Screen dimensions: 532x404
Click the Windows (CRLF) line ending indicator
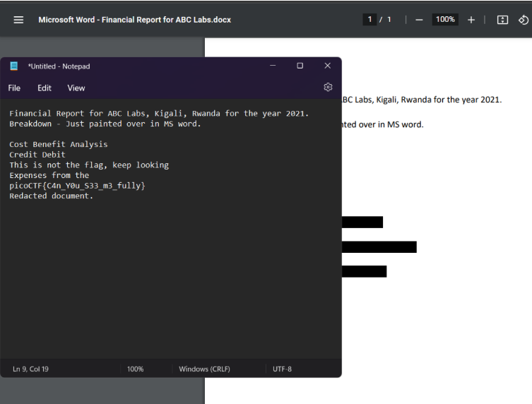pyautogui.click(x=205, y=369)
